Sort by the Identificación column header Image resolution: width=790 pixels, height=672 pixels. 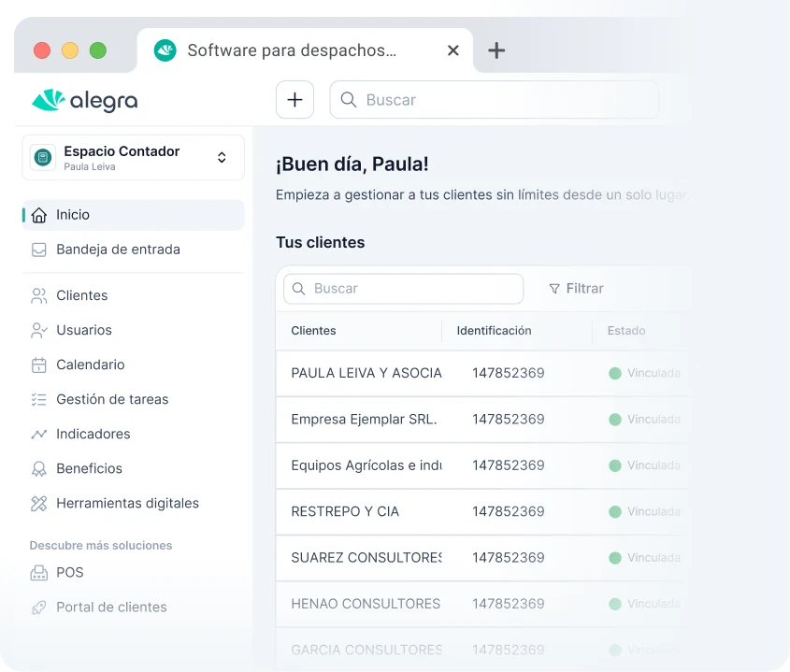494,330
